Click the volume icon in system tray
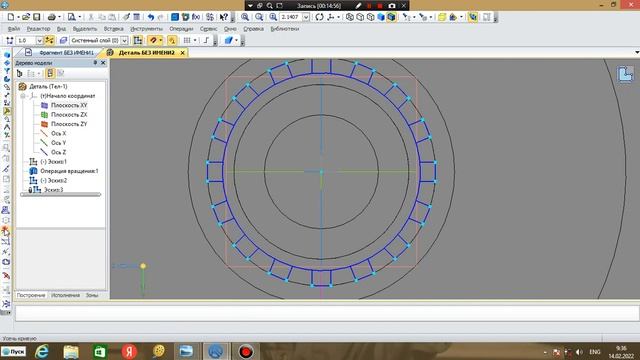 point(579,352)
